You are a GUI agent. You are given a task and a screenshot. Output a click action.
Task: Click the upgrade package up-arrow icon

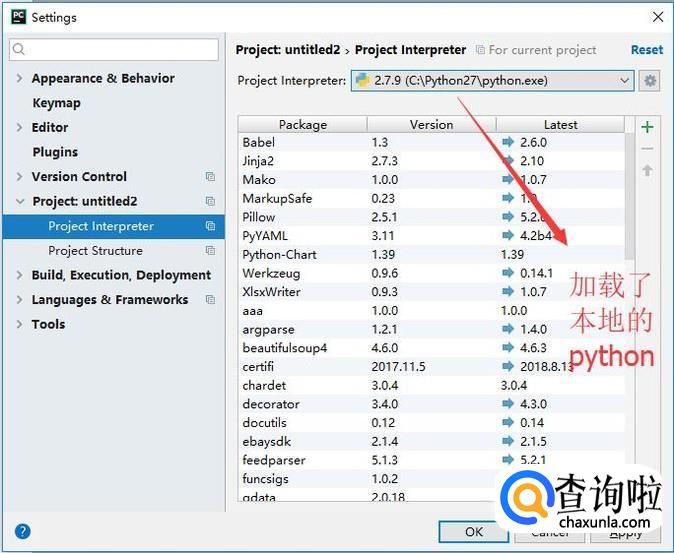[x=647, y=170]
